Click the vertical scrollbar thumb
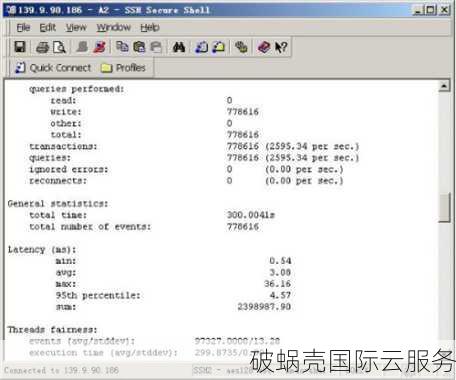The image size is (456, 380). pyautogui.click(x=444, y=207)
